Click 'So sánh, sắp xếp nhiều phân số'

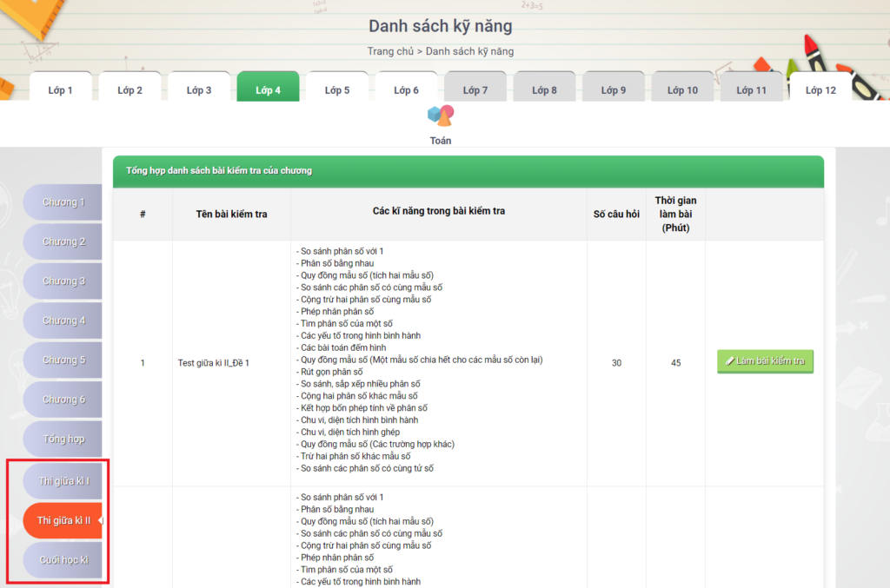click(359, 384)
